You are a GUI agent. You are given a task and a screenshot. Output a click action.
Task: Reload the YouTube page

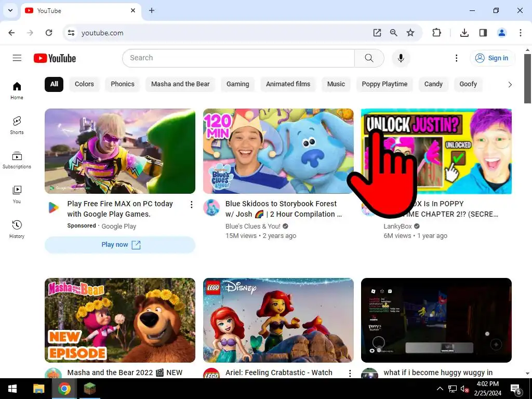coord(49,33)
